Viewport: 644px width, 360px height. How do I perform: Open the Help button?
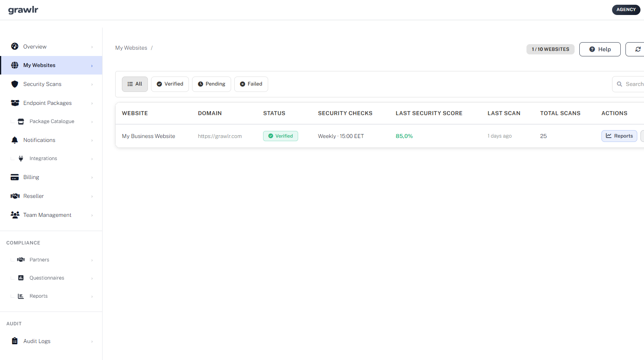click(600, 49)
